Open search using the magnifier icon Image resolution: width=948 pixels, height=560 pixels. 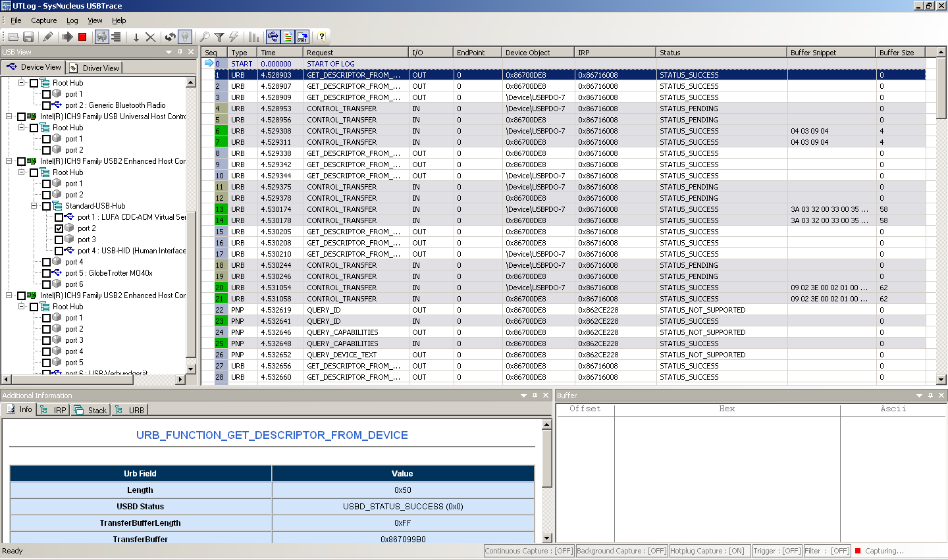(205, 37)
